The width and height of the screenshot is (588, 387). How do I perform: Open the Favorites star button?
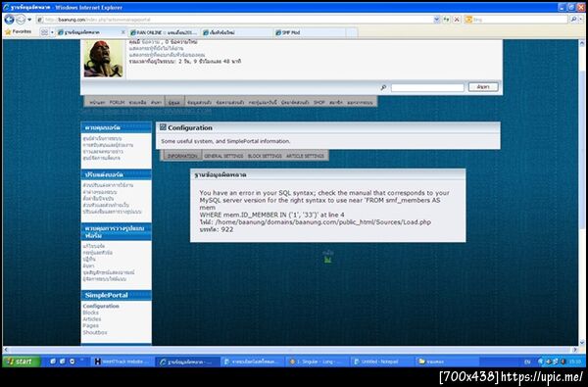coord(18,32)
